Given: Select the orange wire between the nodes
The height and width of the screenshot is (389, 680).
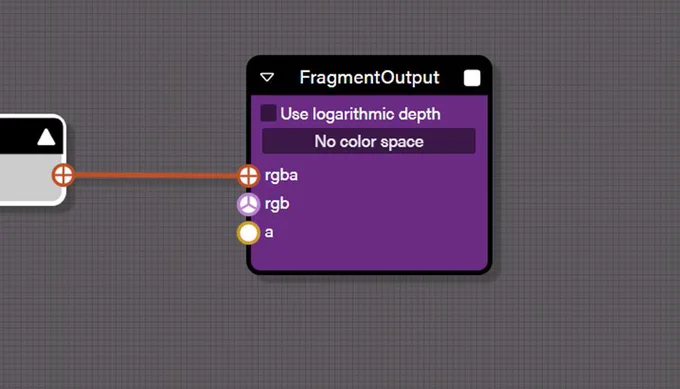Looking at the screenshot, I should click(x=156, y=176).
